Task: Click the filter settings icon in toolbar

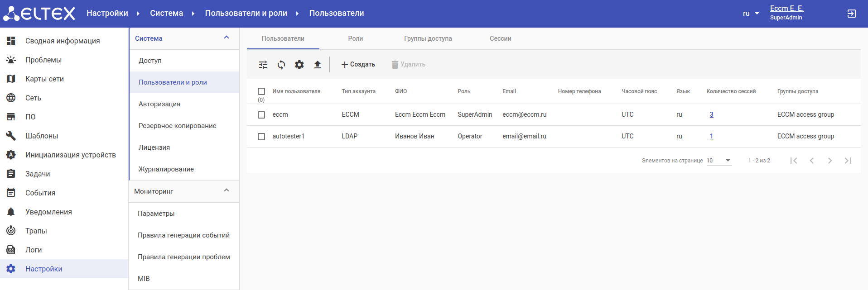Action: [263, 65]
